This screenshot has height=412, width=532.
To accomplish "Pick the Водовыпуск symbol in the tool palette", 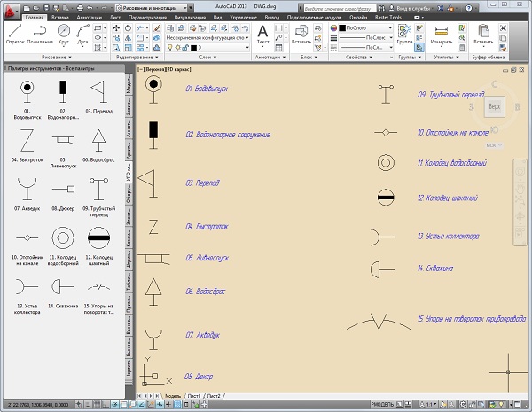I will [28, 91].
